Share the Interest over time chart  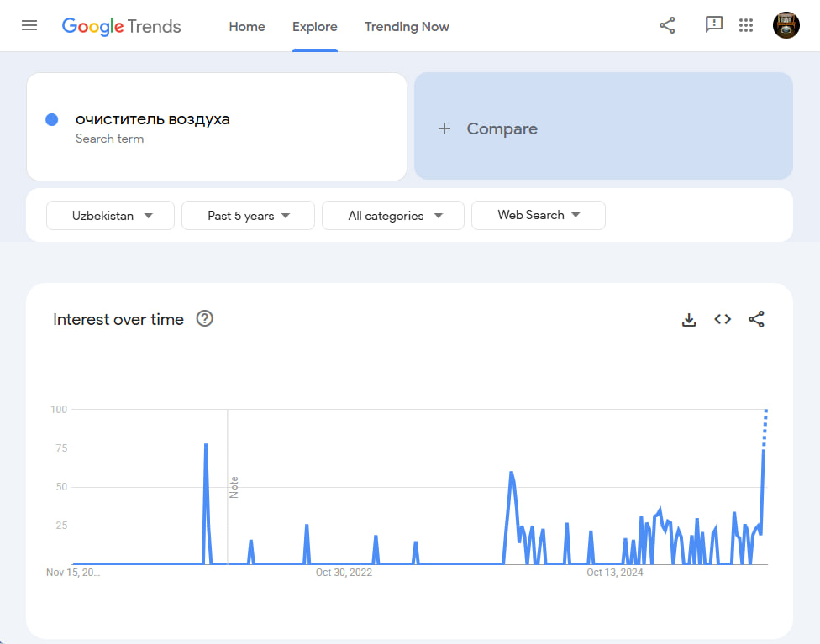(756, 319)
